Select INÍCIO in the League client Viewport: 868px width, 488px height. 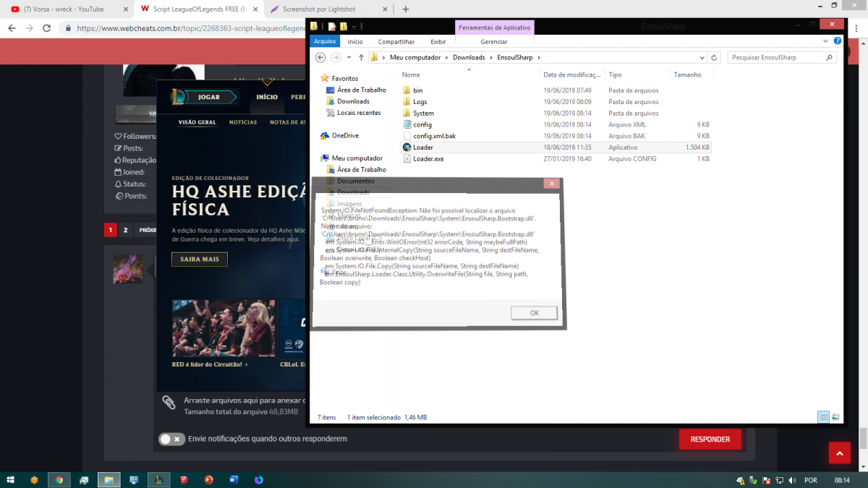click(x=267, y=97)
